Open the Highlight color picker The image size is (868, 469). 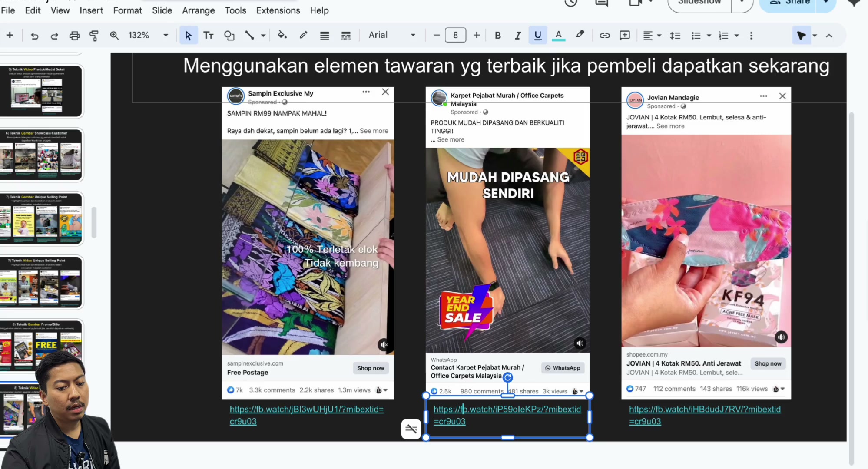click(x=580, y=36)
